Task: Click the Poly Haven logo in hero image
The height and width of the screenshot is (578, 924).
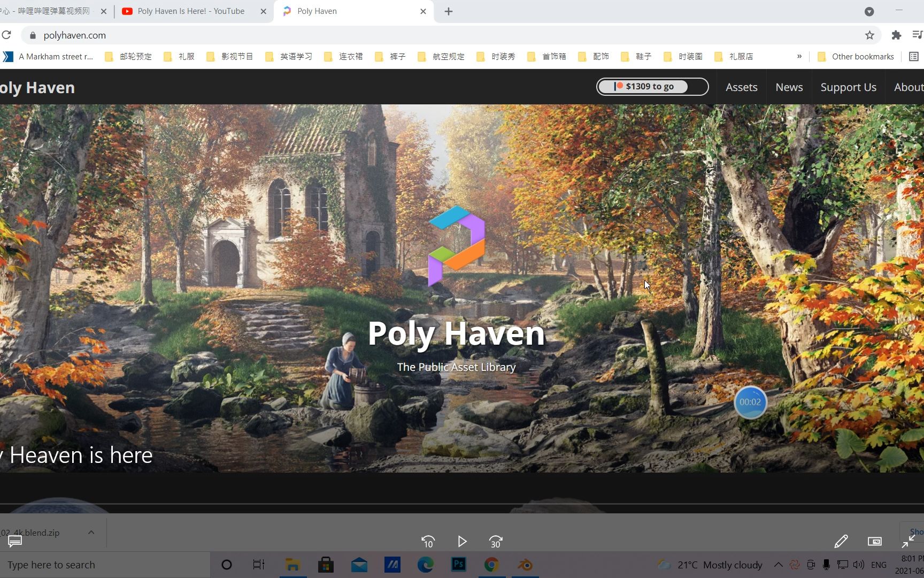Action: [457, 246]
